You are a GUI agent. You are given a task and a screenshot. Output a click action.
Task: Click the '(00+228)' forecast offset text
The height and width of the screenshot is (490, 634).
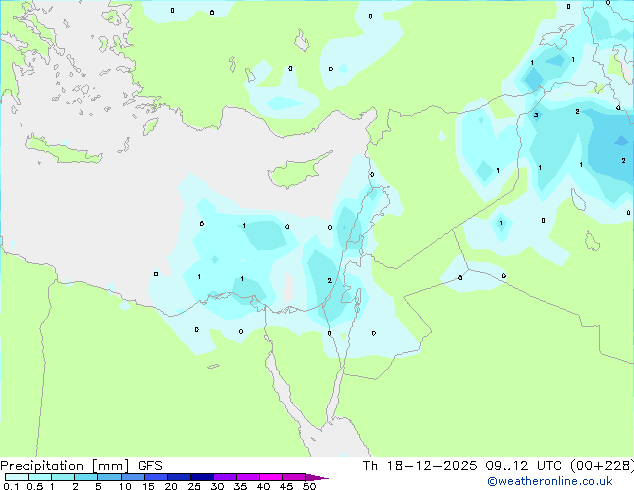pos(602,466)
